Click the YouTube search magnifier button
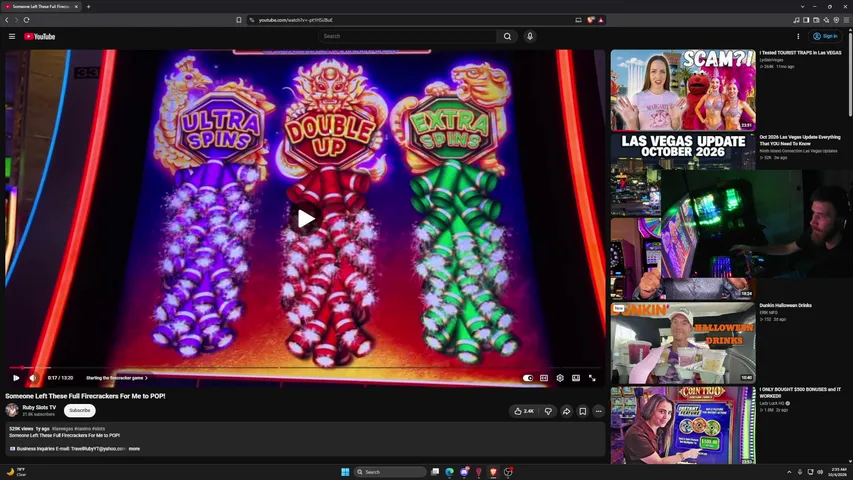 click(507, 36)
